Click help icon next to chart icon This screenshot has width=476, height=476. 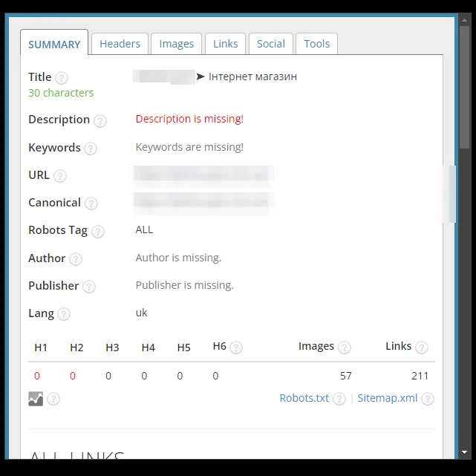tap(53, 399)
